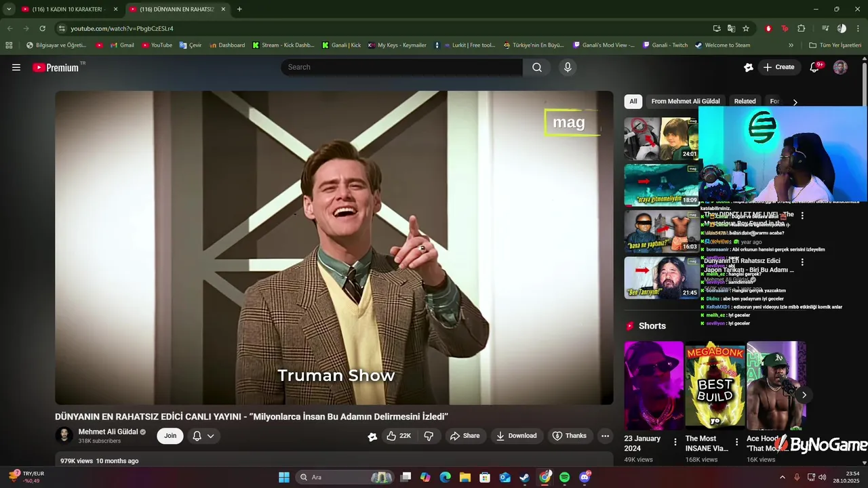868x488 pixels.
Task: Click the YouTube search field
Action: 401,67
